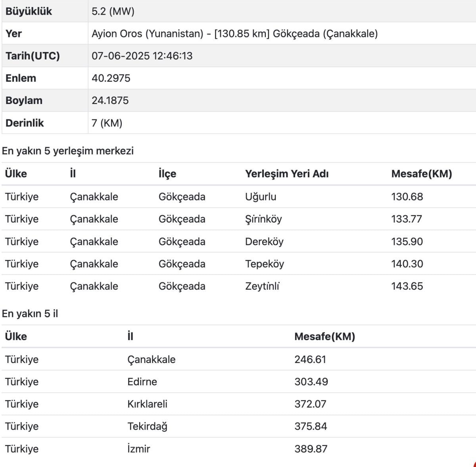
Task: Click the İzmir province entry
Action: (x=139, y=449)
